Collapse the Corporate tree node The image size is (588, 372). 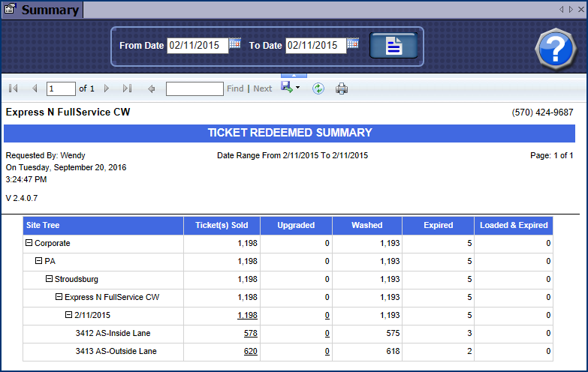pos(29,243)
